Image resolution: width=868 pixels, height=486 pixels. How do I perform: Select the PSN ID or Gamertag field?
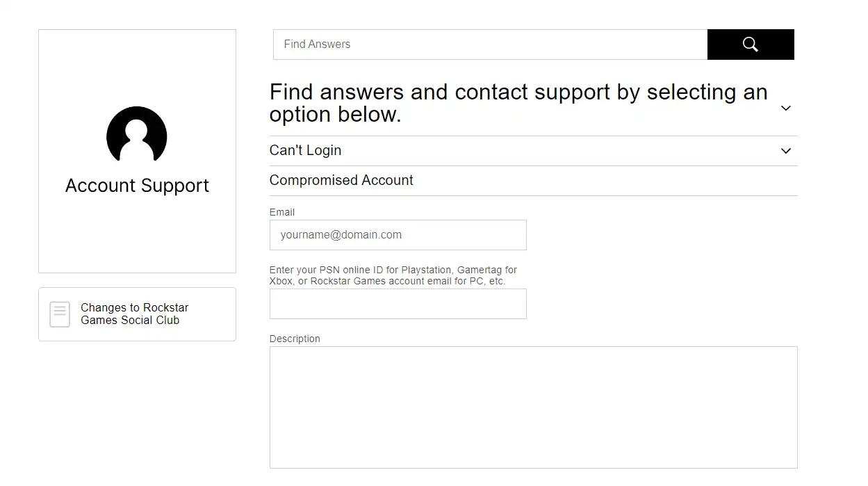tap(398, 304)
